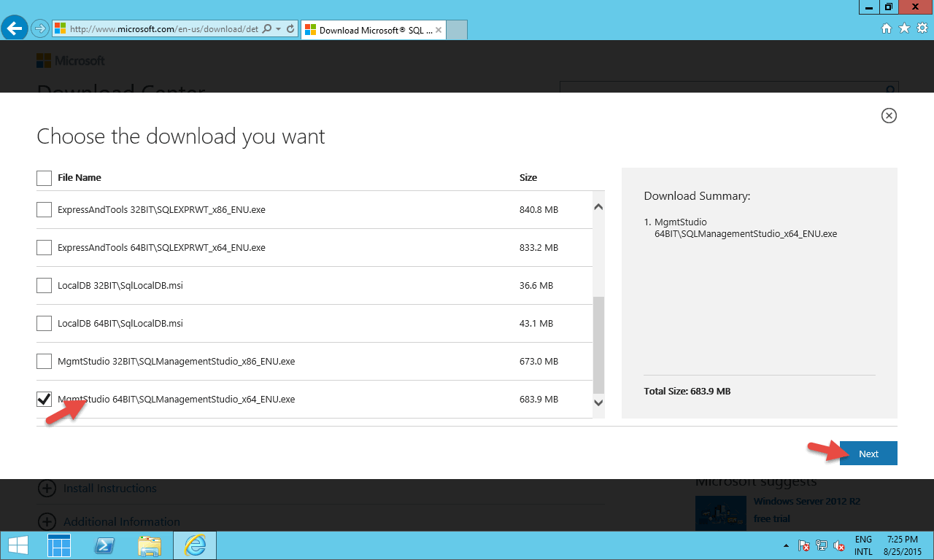Check LocalDB 32BIT SqlLocalDB.msi
The image size is (934, 560).
coord(45,286)
